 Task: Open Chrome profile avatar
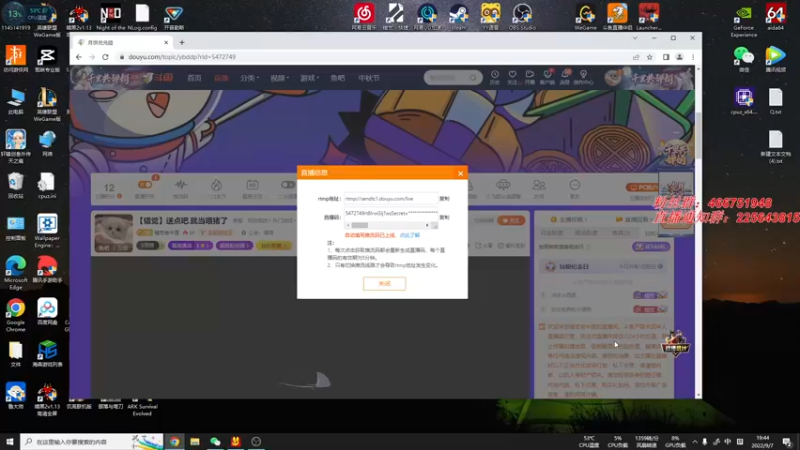pos(680,57)
